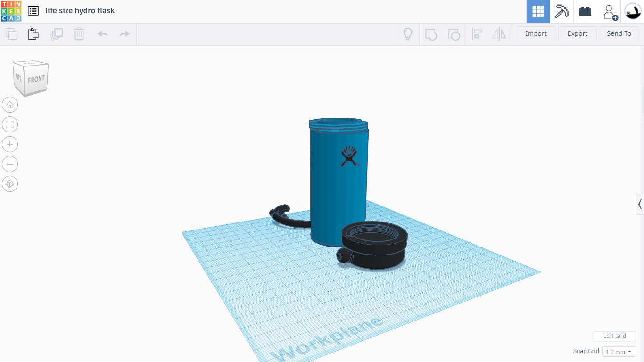Click the Mirror flip icon
Image resolution: width=644 pixels, height=362 pixels.
click(x=499, y=34)
